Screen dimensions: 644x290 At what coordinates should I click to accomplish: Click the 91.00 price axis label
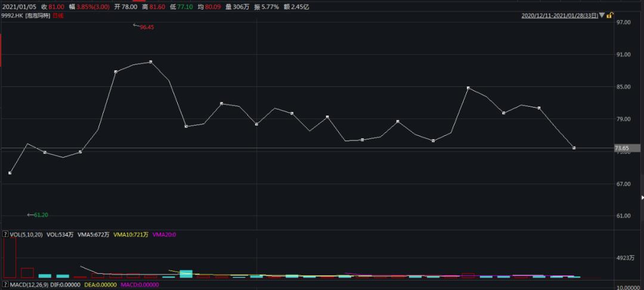(623, 55)
